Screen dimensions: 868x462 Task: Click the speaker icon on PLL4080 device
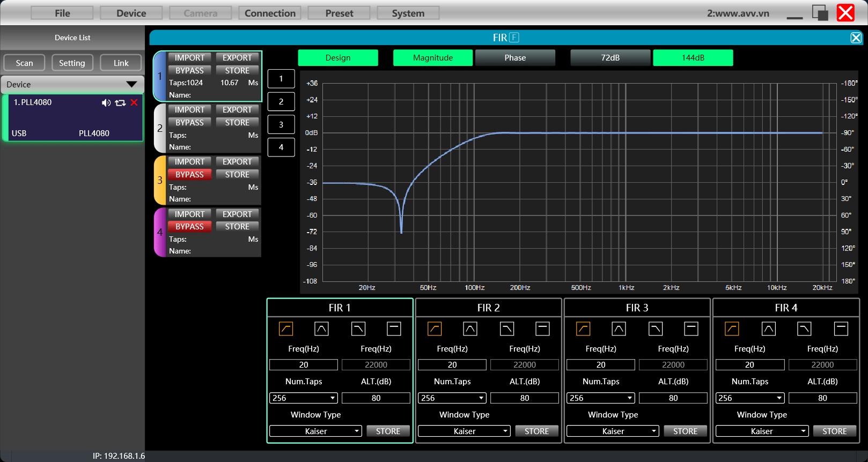pos(106,103)
